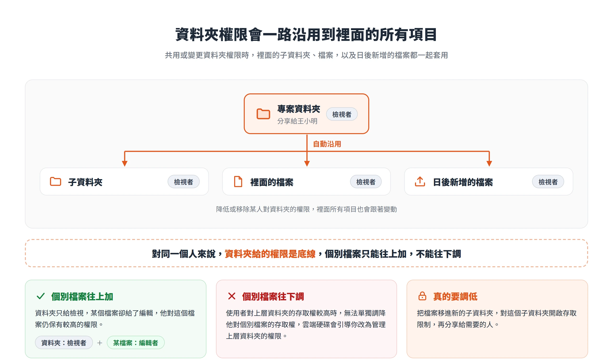Click the 資料夾：檢視者 pill
Image resolution: width=613 pixels, height=364 pixels.
[x=64, y=342]
